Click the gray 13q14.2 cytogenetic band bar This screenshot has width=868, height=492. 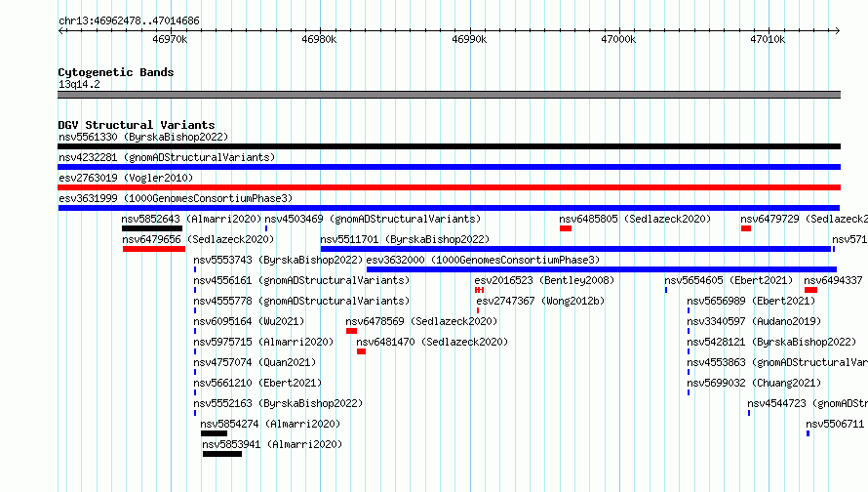point(449,95)
